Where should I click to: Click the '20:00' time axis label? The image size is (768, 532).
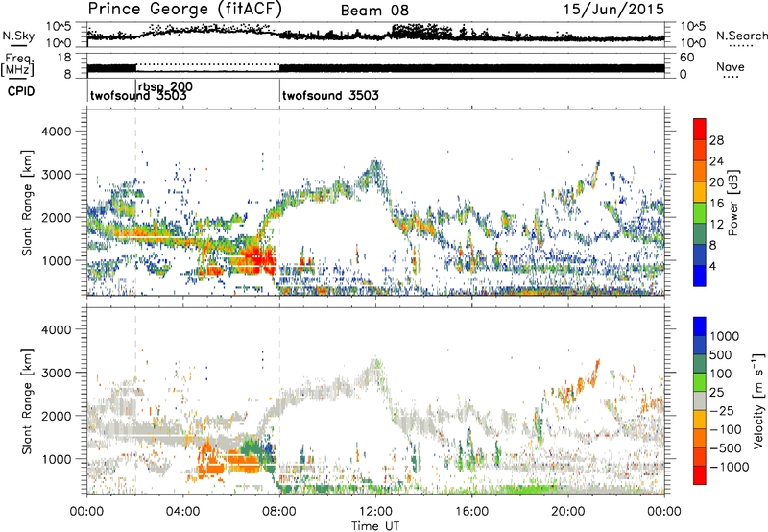[568, 512]
